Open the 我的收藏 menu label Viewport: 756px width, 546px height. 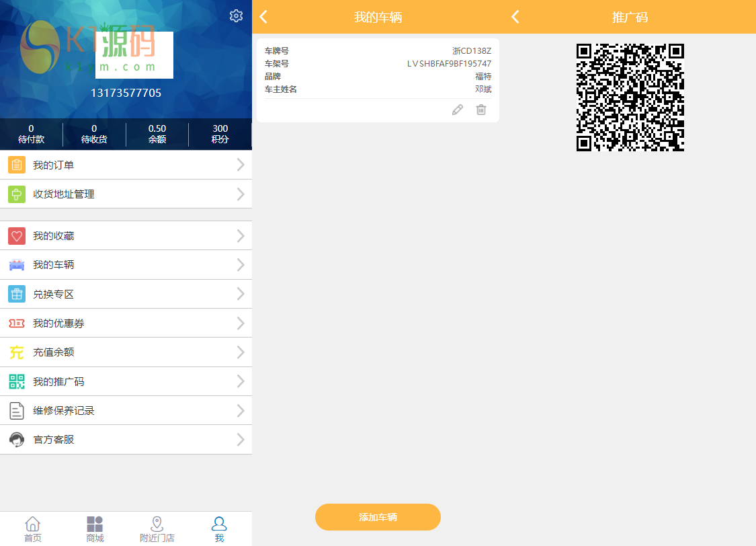(x=54, y=236)
